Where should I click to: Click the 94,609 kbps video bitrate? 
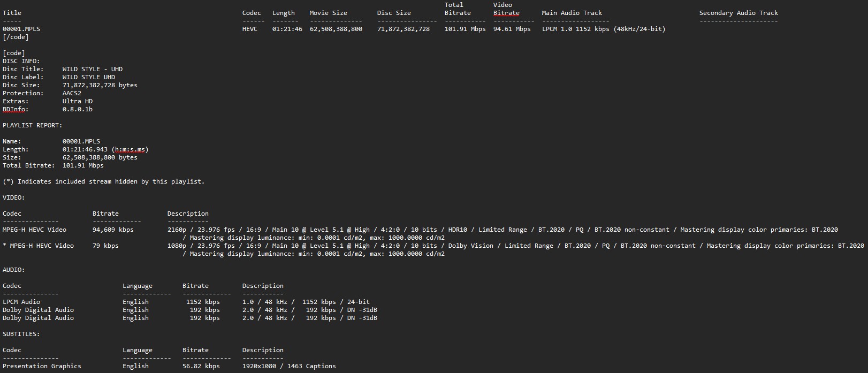(x=113, y=230)
